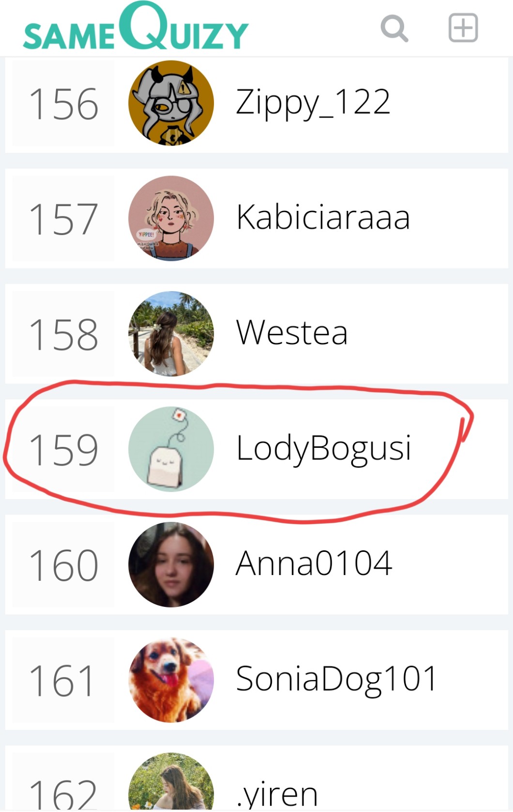Viewport: 513px width, 812px height.
Task: Open Westea's beach photo avatar
Action: pos(171,334)
